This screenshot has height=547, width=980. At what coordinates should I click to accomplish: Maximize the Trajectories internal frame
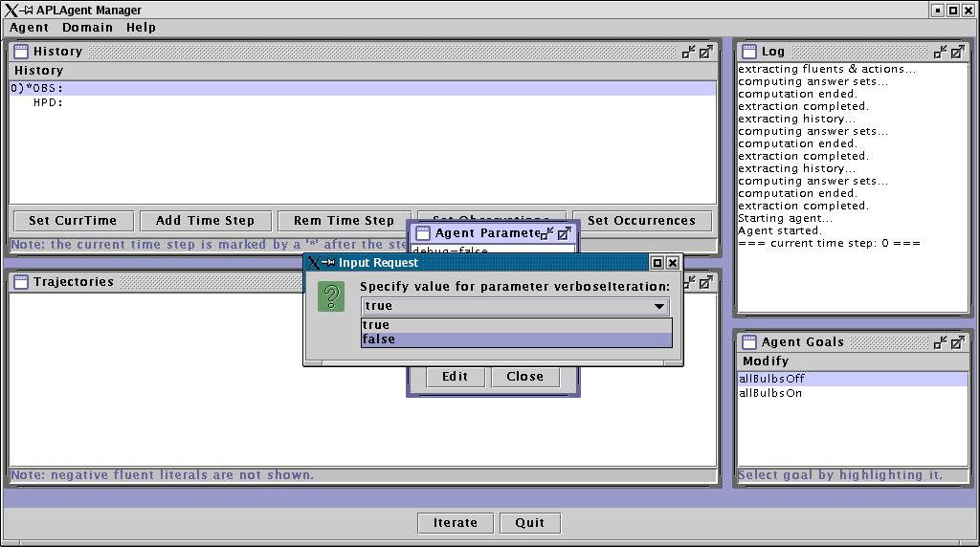coord(705,282)
